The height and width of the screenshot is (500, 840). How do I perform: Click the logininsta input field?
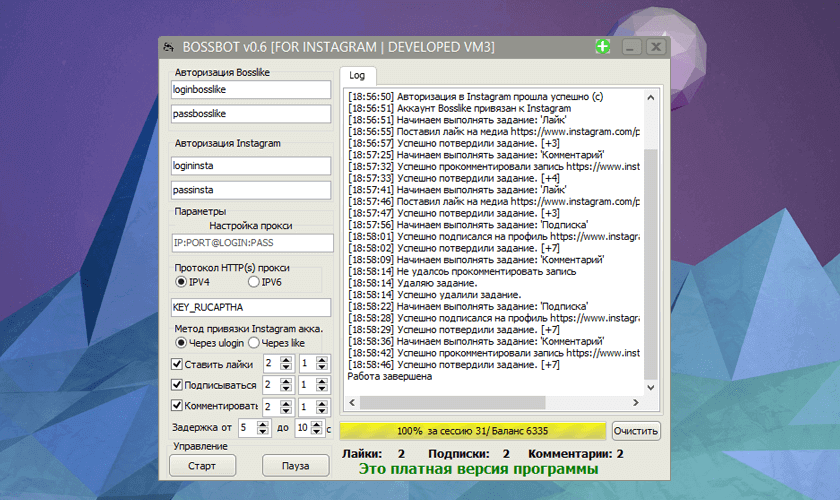(x=251, y=166)
